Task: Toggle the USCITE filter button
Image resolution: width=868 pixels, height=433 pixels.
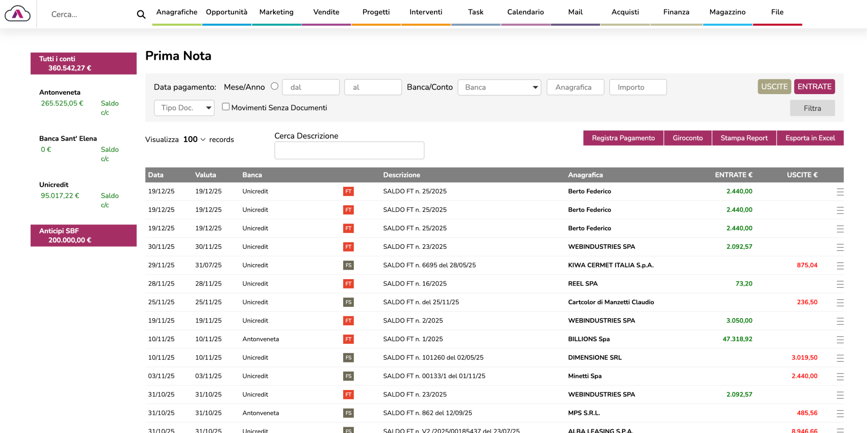Action: pyautogui.click(x=774, y=86)
